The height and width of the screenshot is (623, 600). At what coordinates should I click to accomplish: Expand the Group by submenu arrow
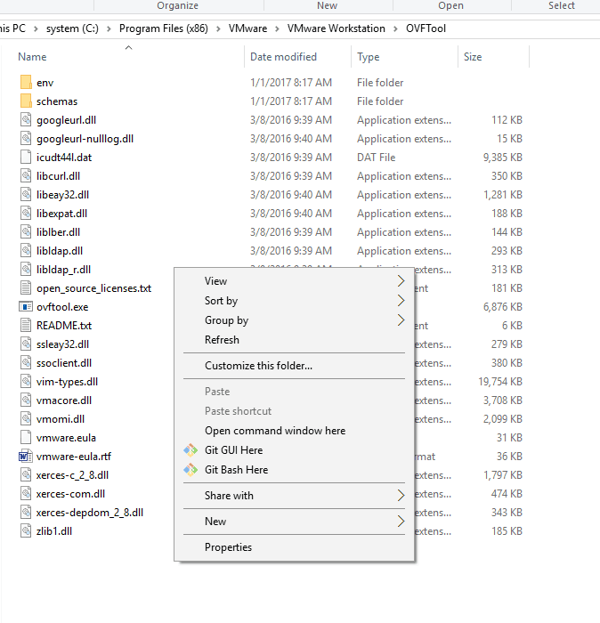tap(401, 320)
